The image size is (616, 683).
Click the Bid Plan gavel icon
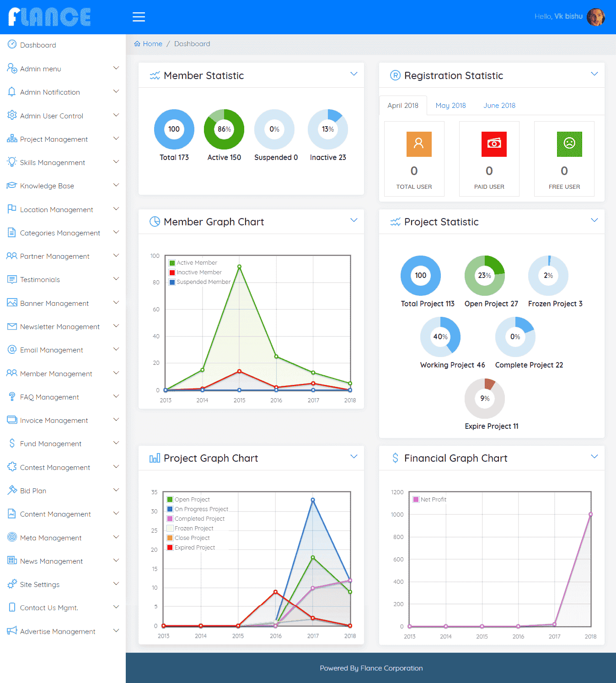click(12, 490)
